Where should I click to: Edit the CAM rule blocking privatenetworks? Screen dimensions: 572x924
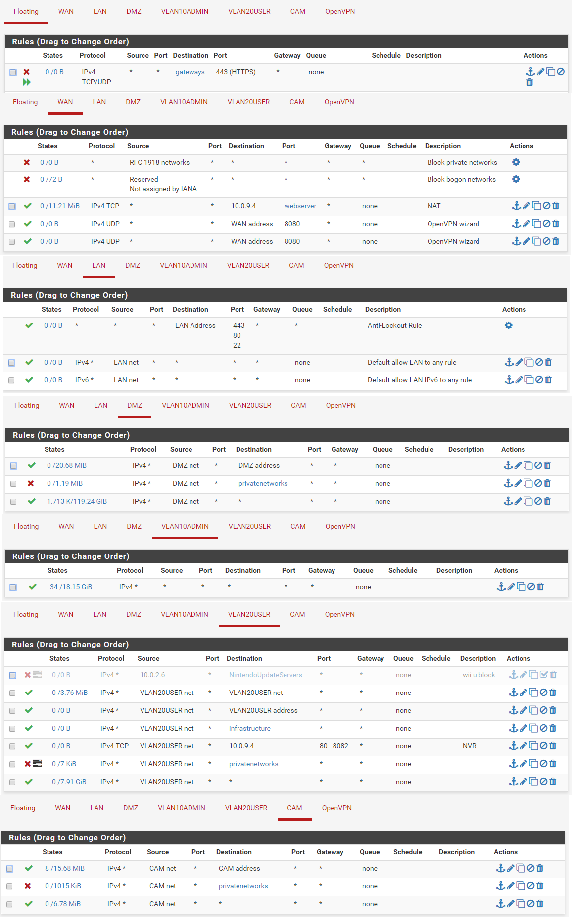coord(511,886)
